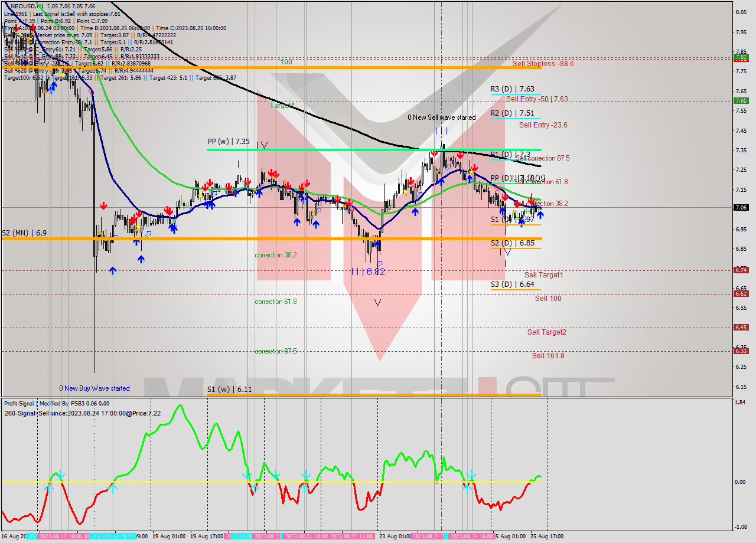
Task: Click the 8.05 value on price axis
Action: click(x=741, y=12)
